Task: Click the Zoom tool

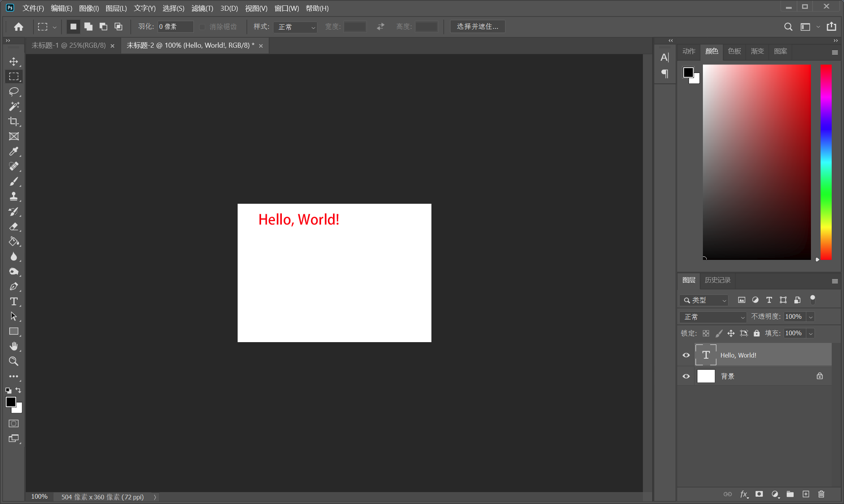Action: click(x=13, y=361)
